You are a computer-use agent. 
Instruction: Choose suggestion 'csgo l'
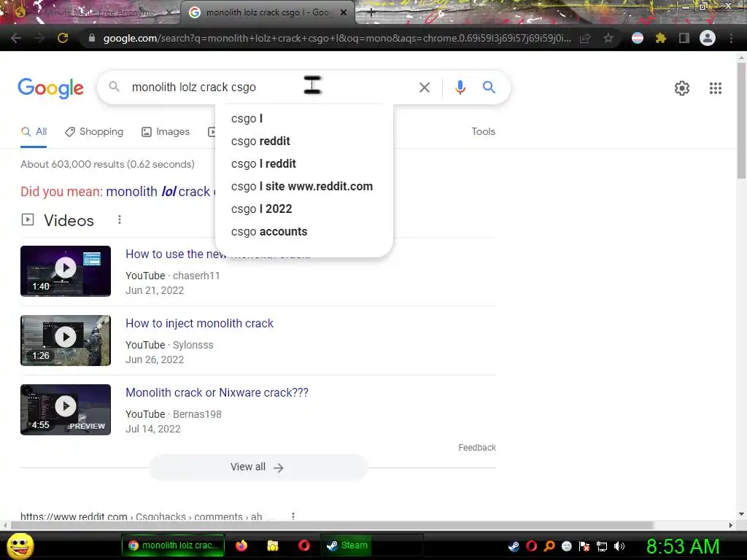pyautogui.click(x=304, y=119)
